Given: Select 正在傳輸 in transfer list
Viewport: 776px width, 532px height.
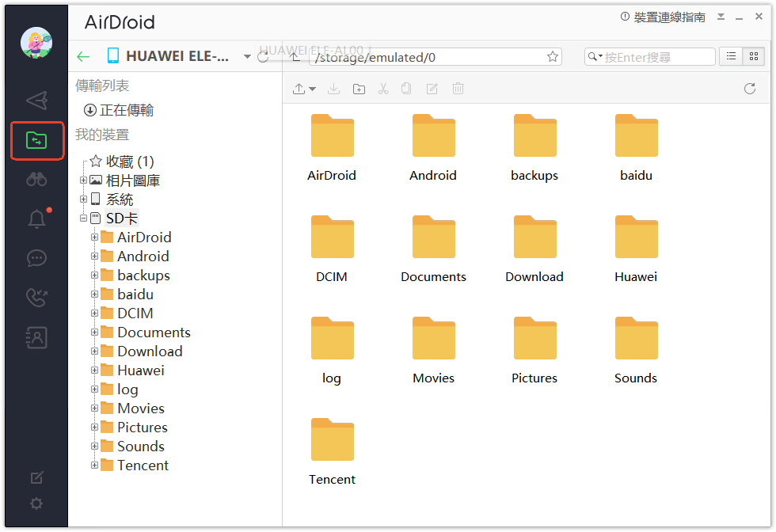Looking at the screenshot, I should coord(119,110).
